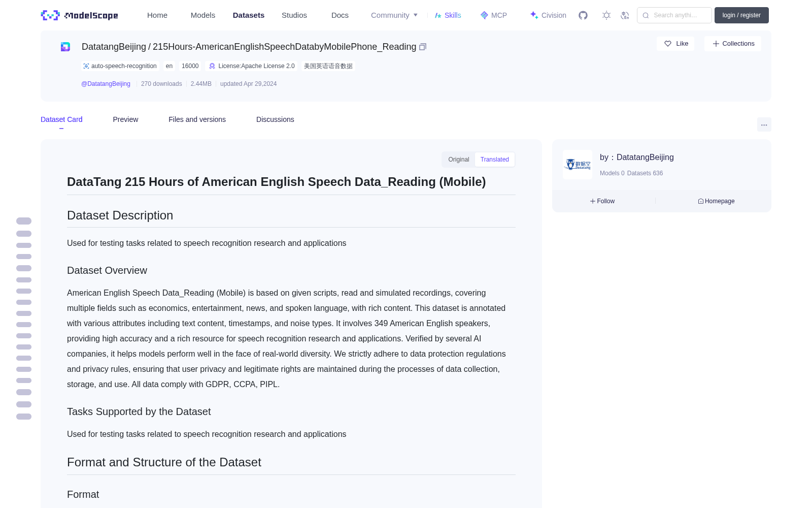Screen dimensions: 812x508
Task: Focus the search input field
Action: 674,15
